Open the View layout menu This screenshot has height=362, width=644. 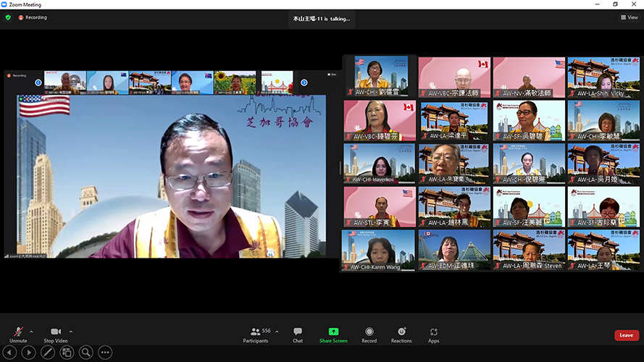pos(628,17)
